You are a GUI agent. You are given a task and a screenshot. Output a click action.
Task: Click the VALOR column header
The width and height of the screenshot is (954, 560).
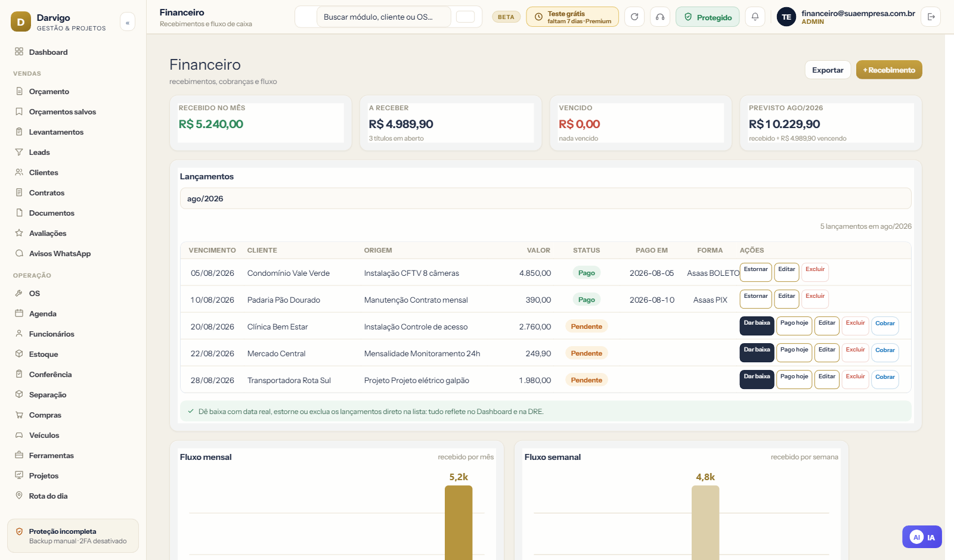tap(538, 250)
